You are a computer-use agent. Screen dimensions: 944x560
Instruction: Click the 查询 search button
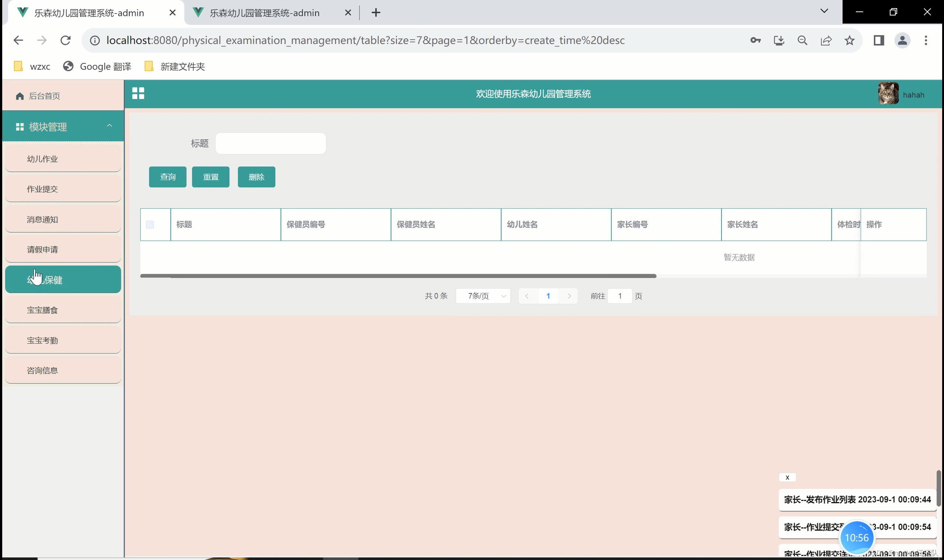pyautogui.click(x=167, y=177)
